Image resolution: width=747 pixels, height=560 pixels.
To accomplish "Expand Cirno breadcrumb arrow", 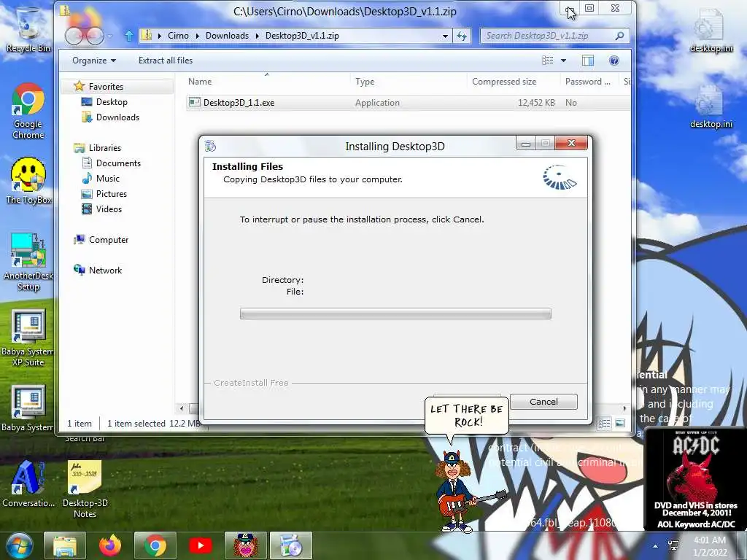I will (x=197, y=36).
